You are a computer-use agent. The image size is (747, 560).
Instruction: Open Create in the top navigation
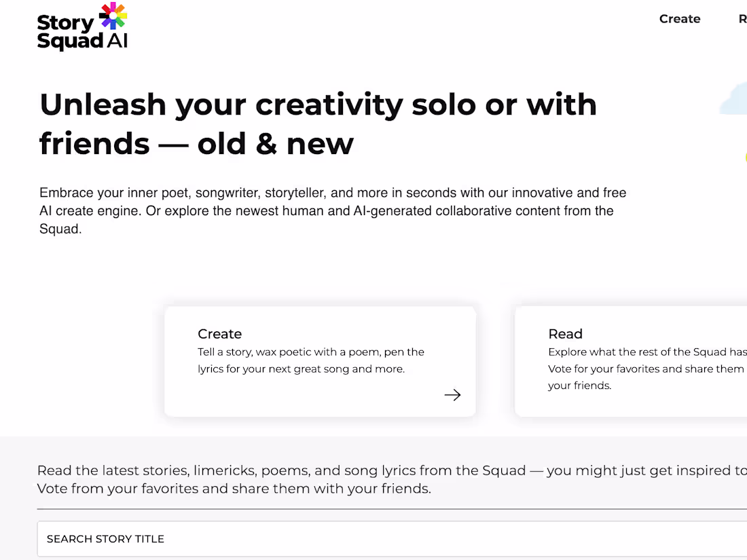tap(679, 19)
